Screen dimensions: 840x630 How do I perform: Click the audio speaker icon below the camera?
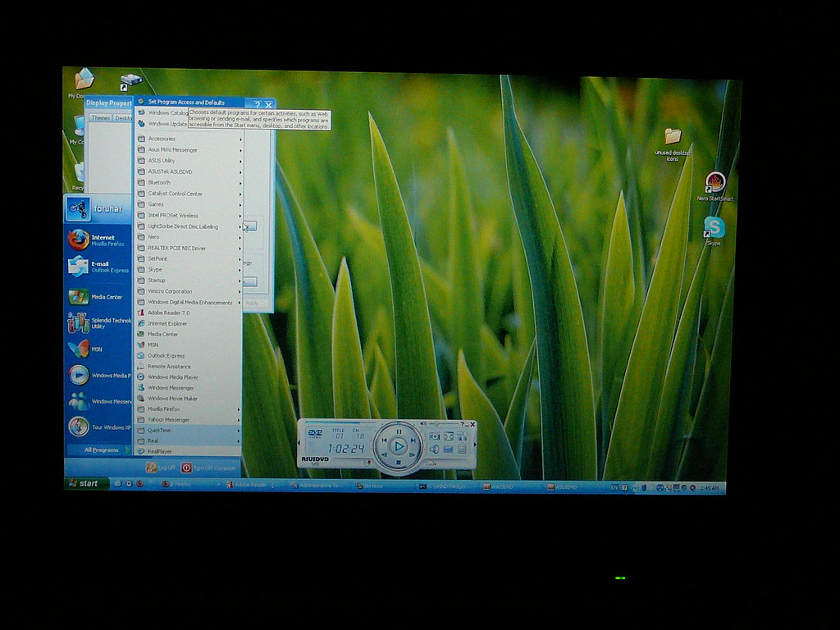(x=435, y=449)
